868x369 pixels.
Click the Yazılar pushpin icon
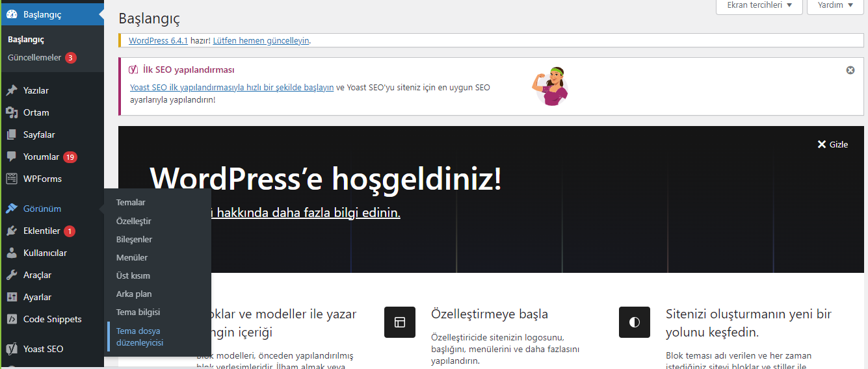tap(12, 90)
